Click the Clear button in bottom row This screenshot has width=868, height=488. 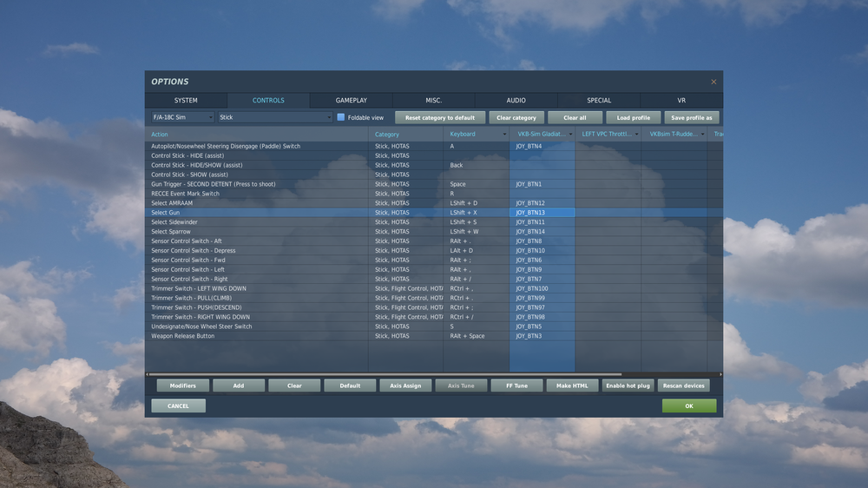coord(294,386)
